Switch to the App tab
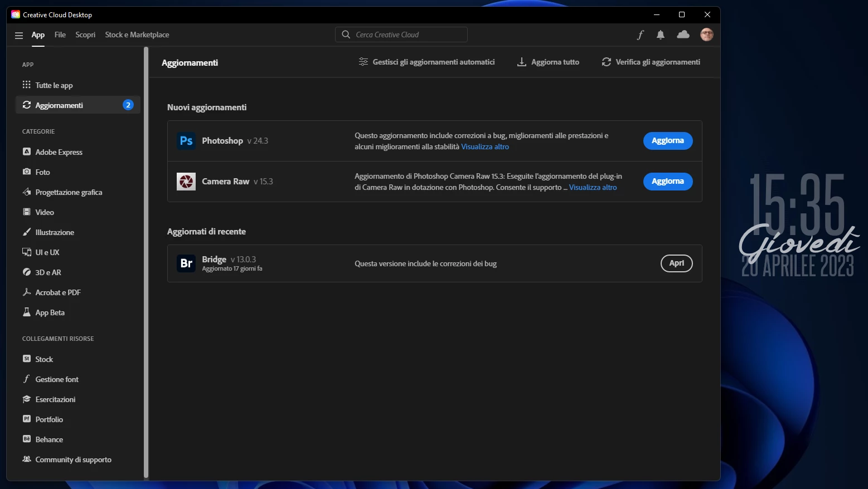This screenshot has height=489, width=868. pos(38,35)
